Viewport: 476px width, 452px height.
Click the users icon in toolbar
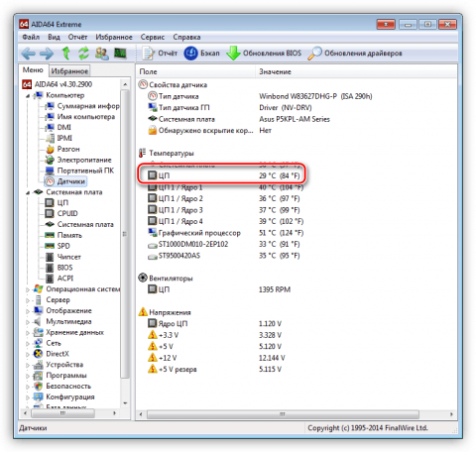point(102,54)
